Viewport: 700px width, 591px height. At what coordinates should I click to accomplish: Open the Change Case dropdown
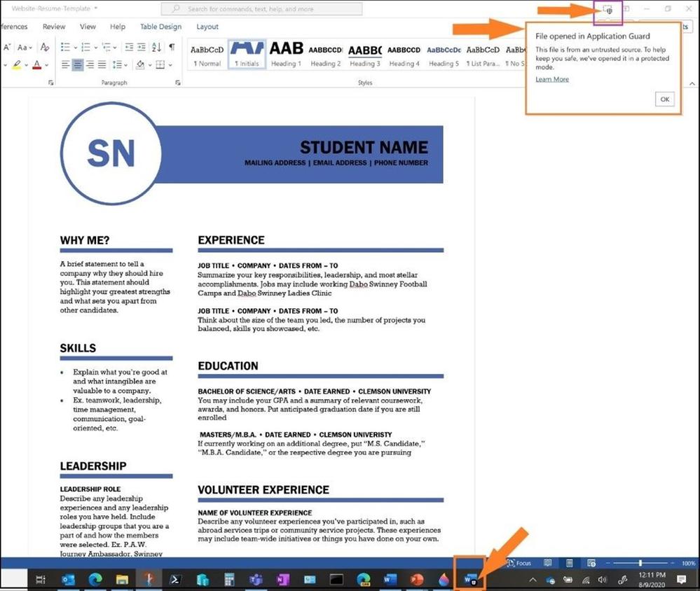coord(25,48)
